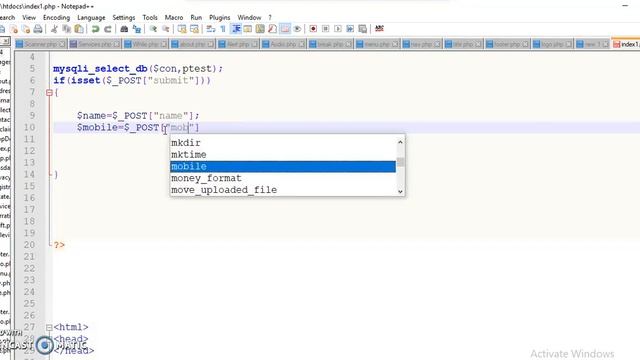640x360 pixels.
Task: Click the ABC spell check icon
Action: tap(379, 29)
